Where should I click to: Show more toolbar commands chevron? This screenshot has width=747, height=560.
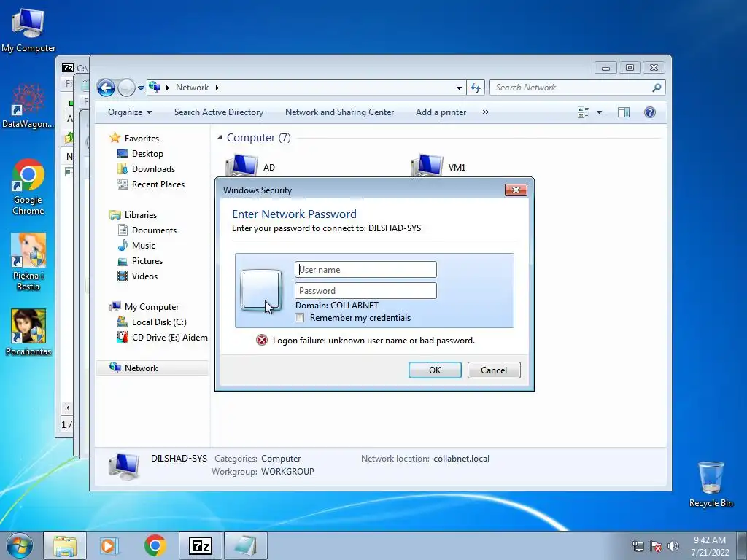485,112
